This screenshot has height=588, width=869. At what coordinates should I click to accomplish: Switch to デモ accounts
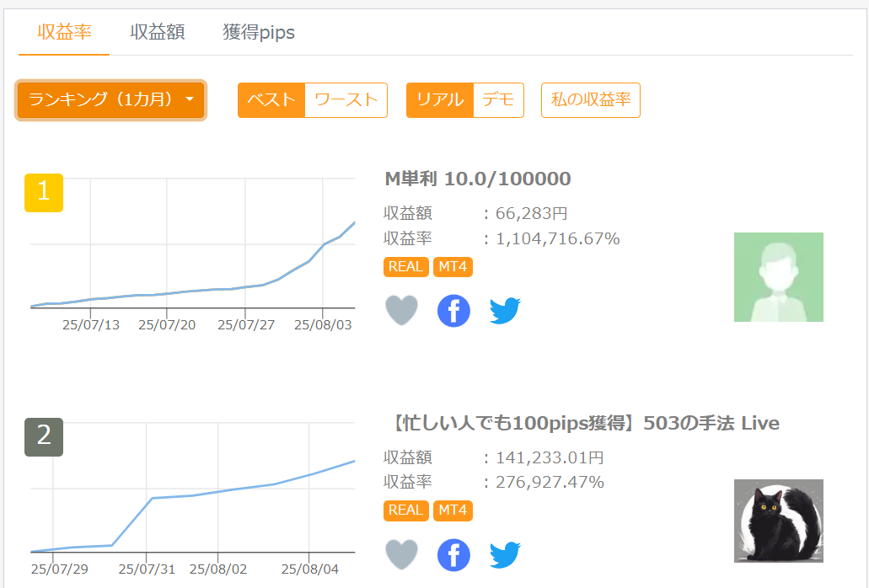click(x=498, y=100)
